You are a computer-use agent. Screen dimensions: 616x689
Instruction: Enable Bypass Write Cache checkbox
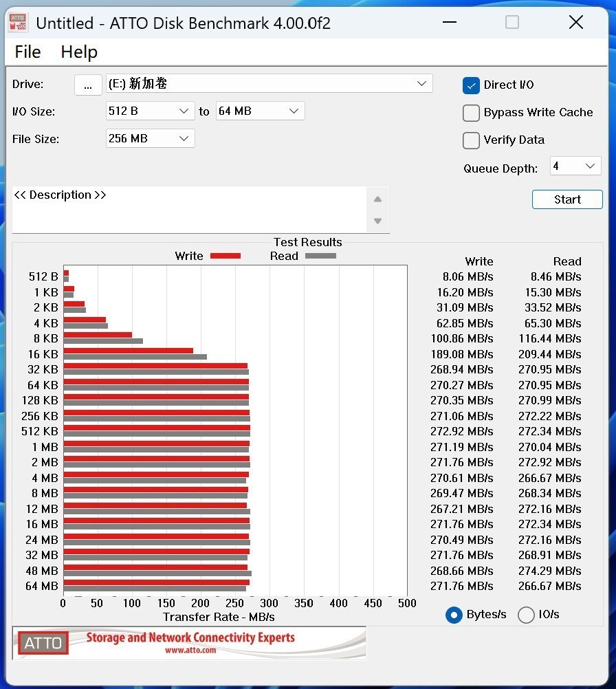[x=471, y=113]
